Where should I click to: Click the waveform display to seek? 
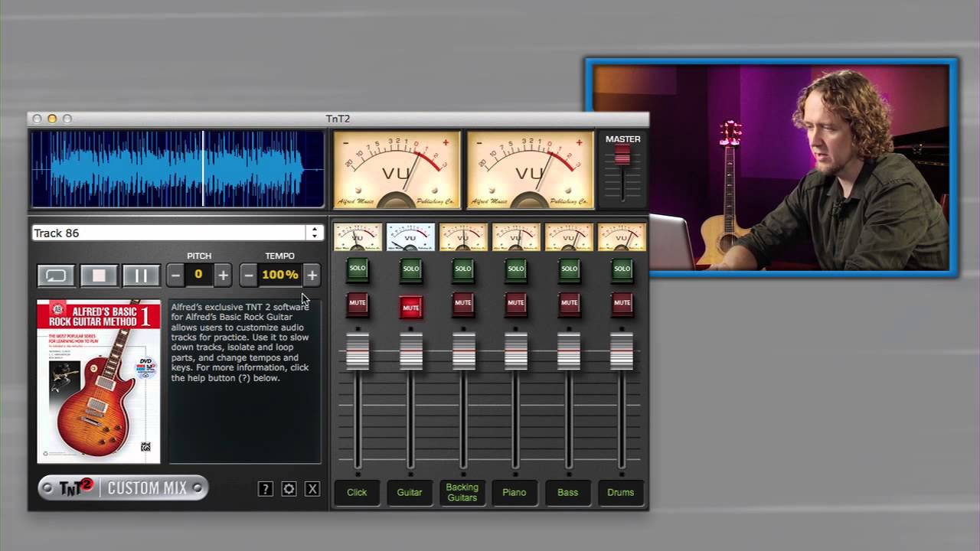tap(178, 169)
